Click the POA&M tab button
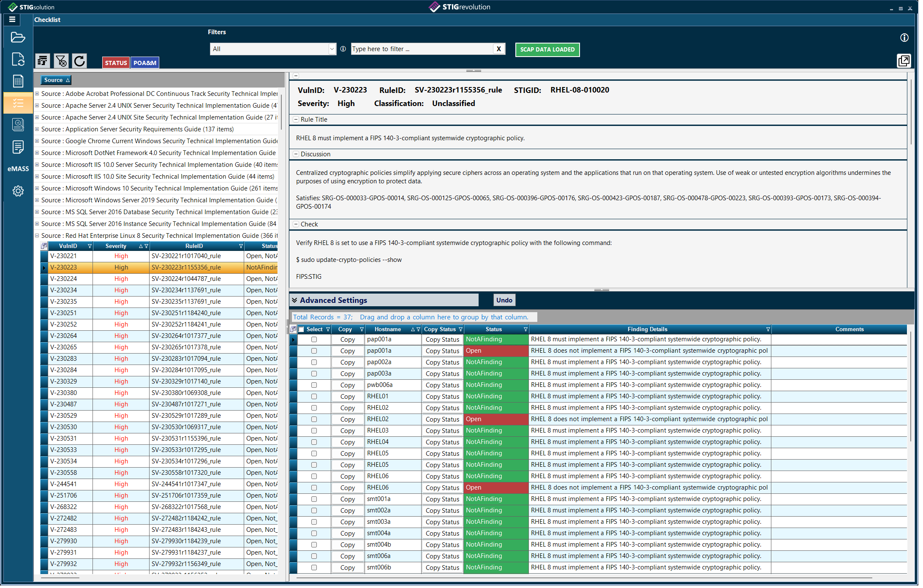Screen dimensions: 923x588 (x=145, y=63)
